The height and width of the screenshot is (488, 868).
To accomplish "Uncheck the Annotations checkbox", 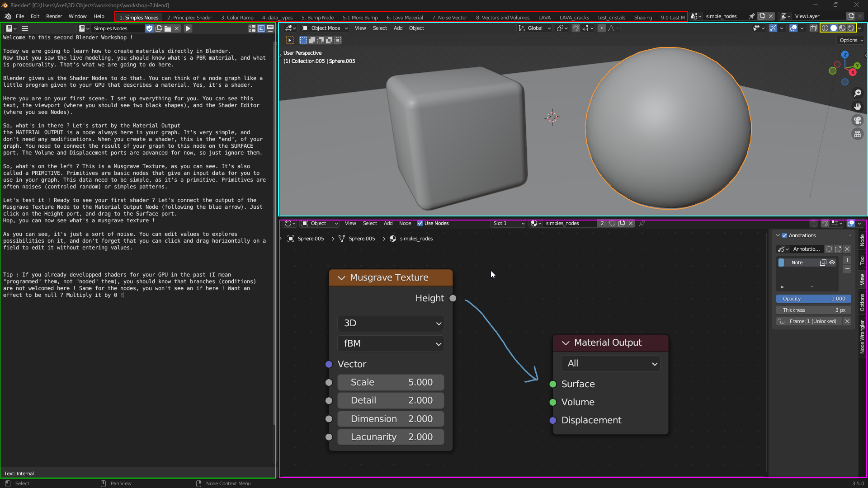I will [x=784, y=235].
